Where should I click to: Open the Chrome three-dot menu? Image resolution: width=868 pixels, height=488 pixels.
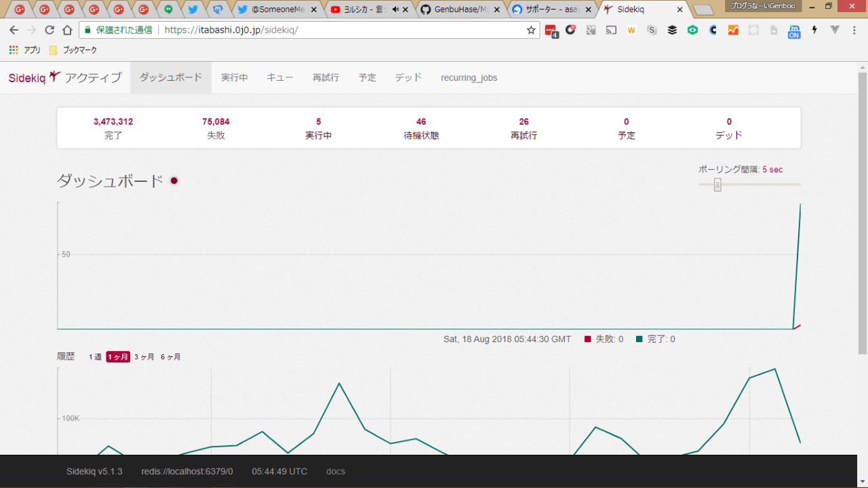tap(855, 30)
